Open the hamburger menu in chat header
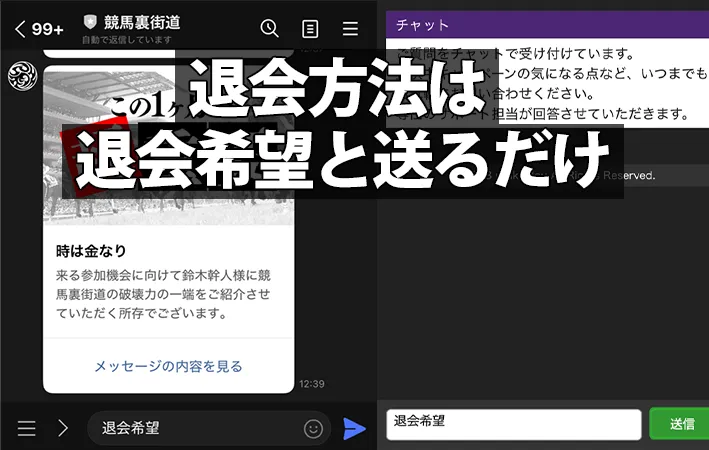Viewport: 709px width, 450px height. [350, 28]
